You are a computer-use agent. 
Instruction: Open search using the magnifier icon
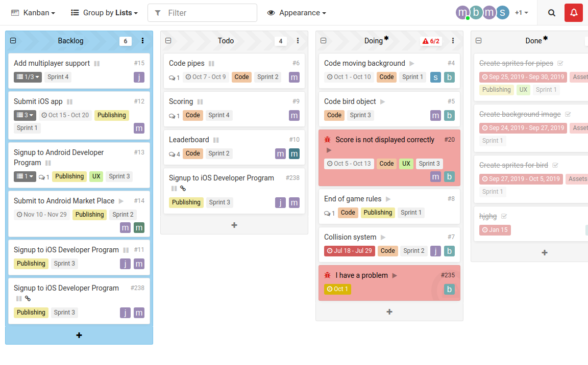coord(551,13)
